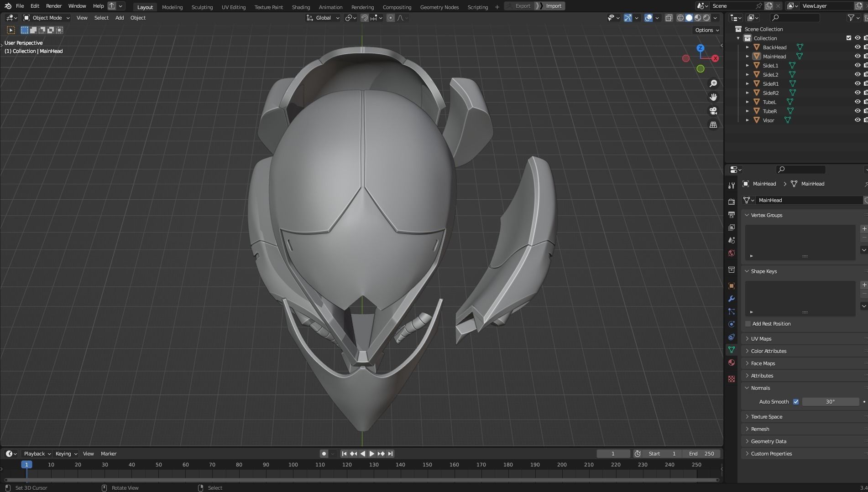This screenshot has height=492, width=868.
Task: Click the current frame field showing 1
Action: point(613,454)
